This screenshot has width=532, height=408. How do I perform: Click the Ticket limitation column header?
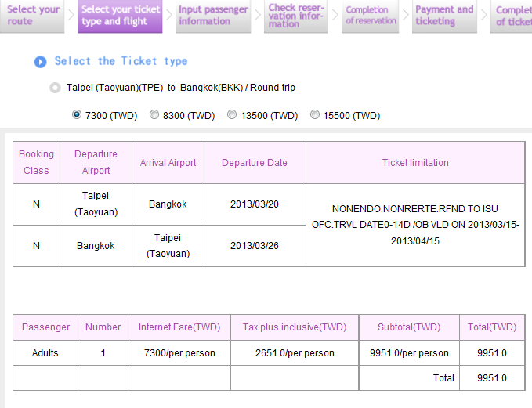pyautogui.click(x=415, y=162)
